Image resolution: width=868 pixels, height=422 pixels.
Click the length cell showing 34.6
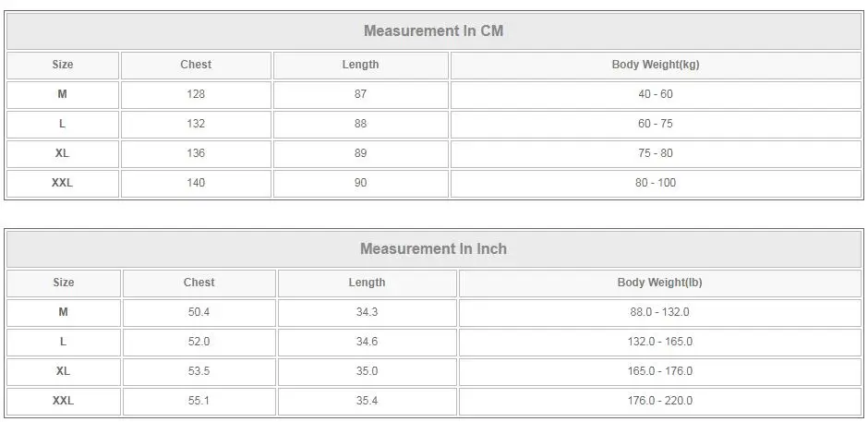[x=367, y=342]
